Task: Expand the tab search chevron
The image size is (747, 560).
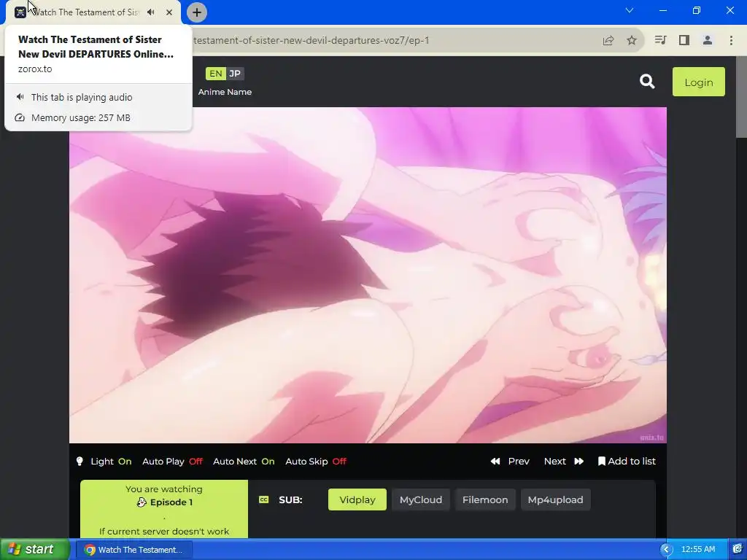Action: (630, 10)
